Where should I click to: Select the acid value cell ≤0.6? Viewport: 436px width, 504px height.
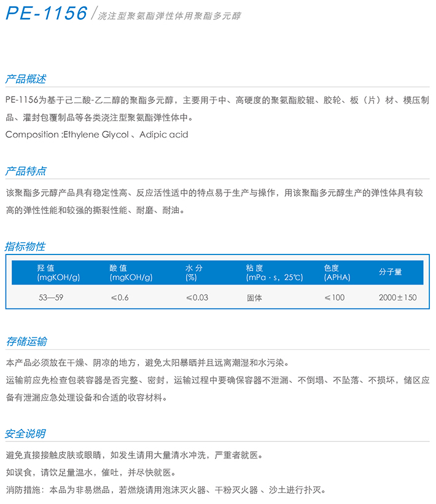coord(120,297)
